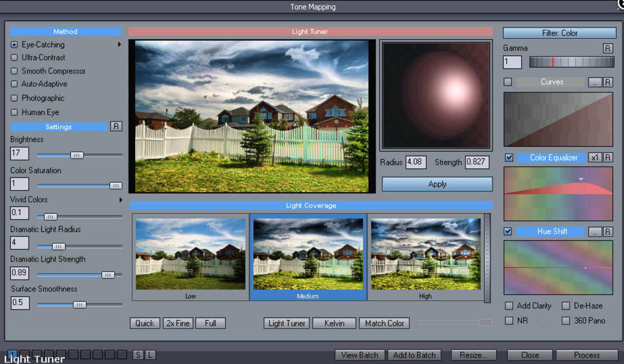Reset Hue Shift using R button
Image resolution: width=624 pixels, height=364 pixels.
[607, 232]
